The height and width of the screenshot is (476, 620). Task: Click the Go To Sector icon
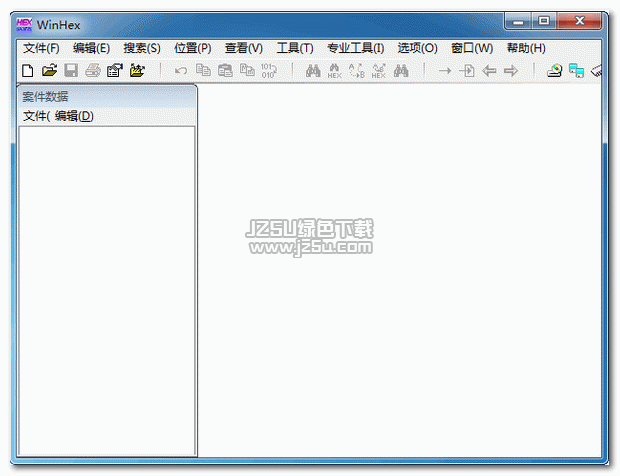pyautogui.click(x=467, y=71)
